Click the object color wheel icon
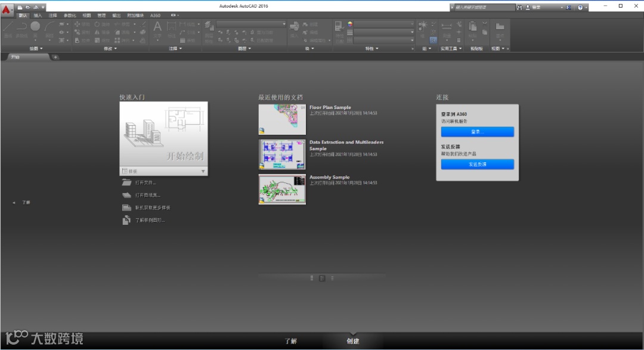The width and height of the screenshot is (644, 350). (350, 24)
